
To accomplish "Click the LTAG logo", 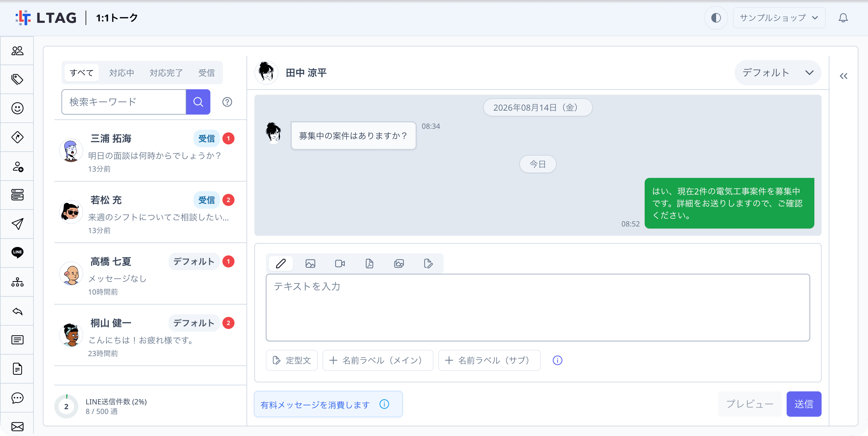I will click(x=46, y=18).
